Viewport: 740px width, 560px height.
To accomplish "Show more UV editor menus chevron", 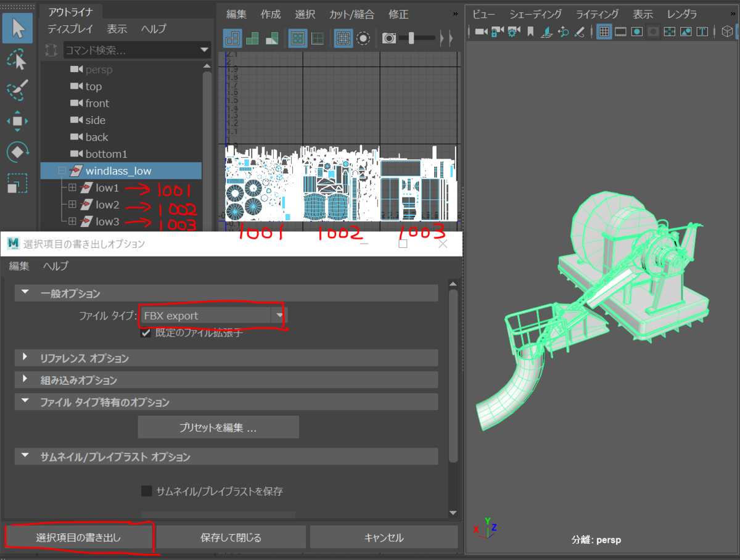I will pyautogui.click(x=455, y=14).
